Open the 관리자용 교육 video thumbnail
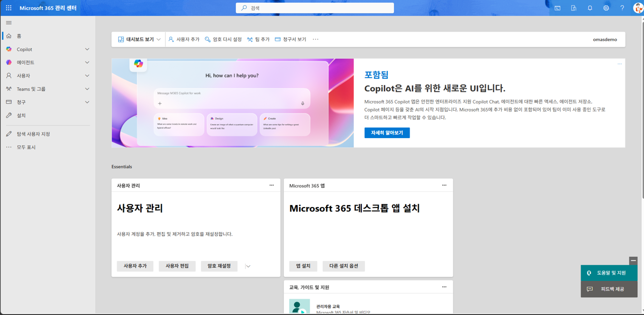Screen dimensions: 644x315 click(299, 307)
